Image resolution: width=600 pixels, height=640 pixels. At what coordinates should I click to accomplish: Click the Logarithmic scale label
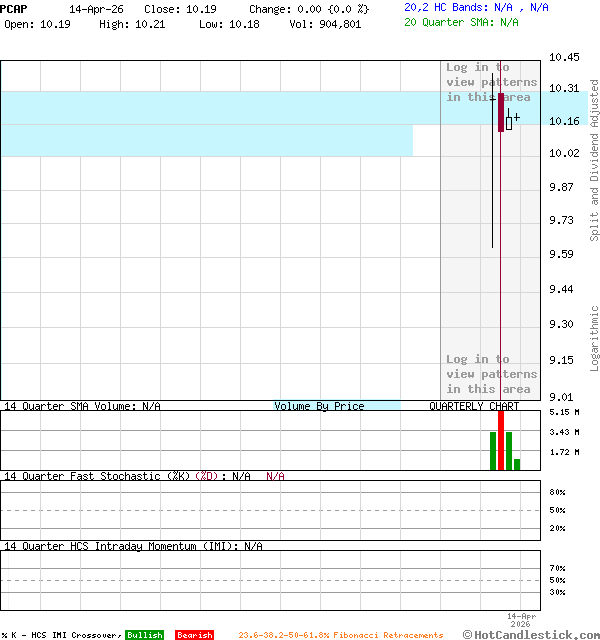594,338
